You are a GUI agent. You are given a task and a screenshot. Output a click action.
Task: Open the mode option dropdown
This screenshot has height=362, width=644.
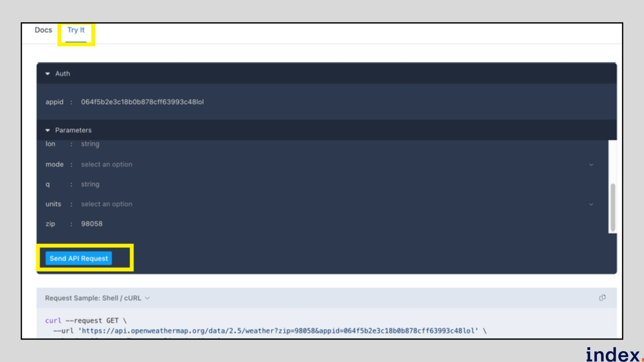107,165
